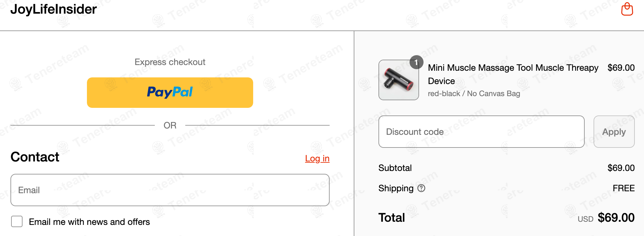Click the 'red-black / No Canvas Bag' variant text
Viewport: 644px width, 236px height.
tap(474, 94)
